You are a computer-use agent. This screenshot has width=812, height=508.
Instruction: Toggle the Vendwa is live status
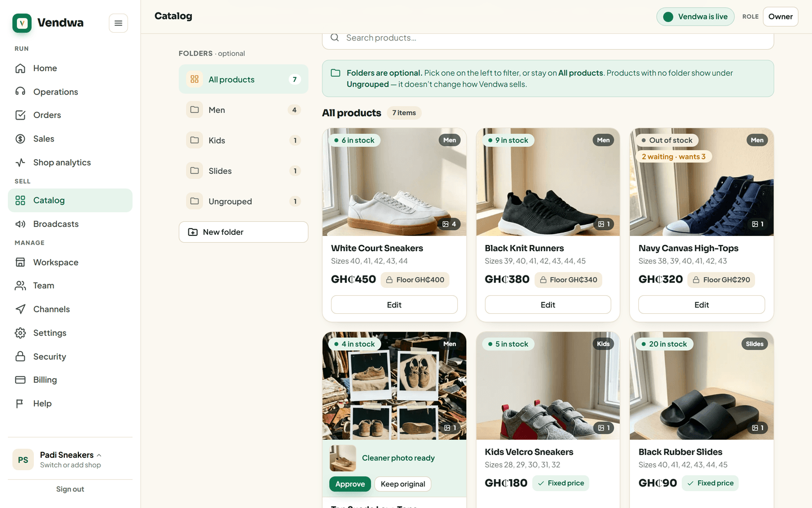point(695,16)
